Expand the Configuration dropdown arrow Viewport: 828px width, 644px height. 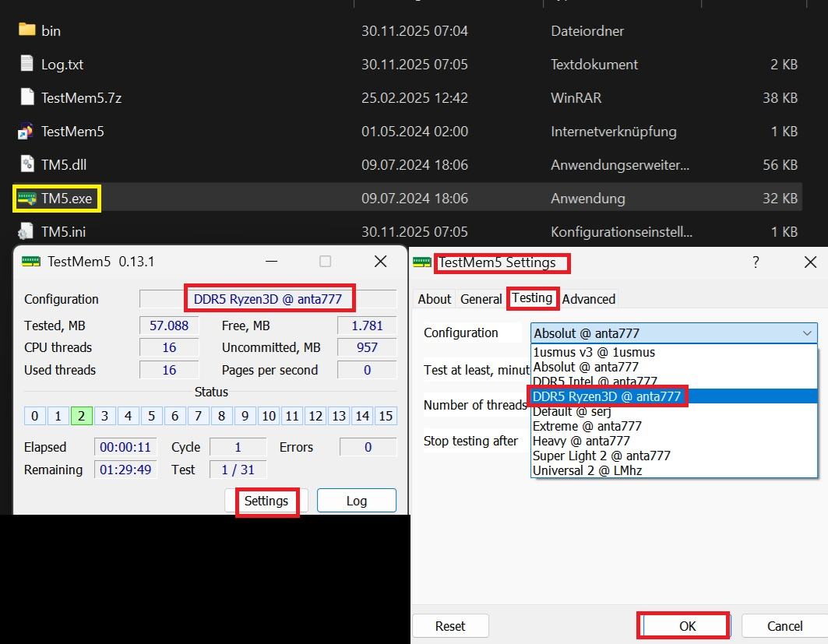point(807,333)
